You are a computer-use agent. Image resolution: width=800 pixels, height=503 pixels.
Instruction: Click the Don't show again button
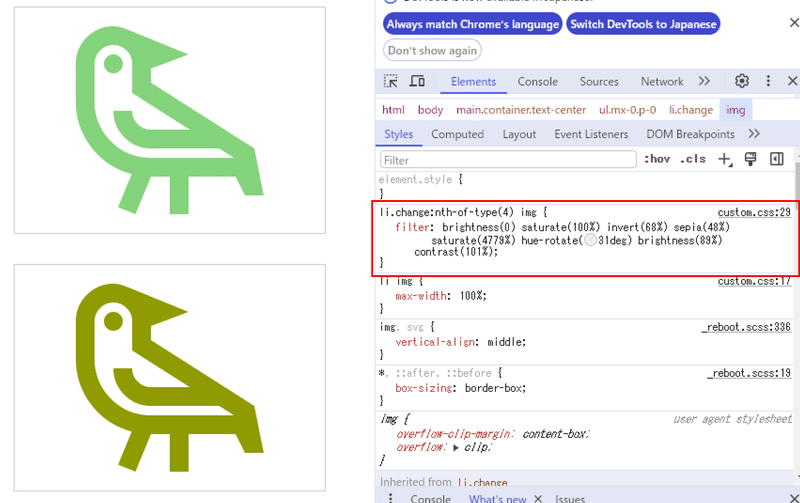432,51
